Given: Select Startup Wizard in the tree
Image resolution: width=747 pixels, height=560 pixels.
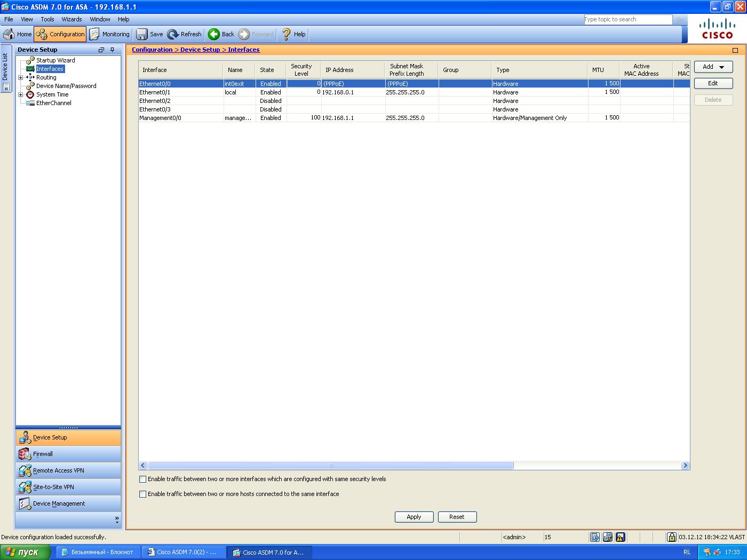Looking at the screenshot, I should coord(55,60).
